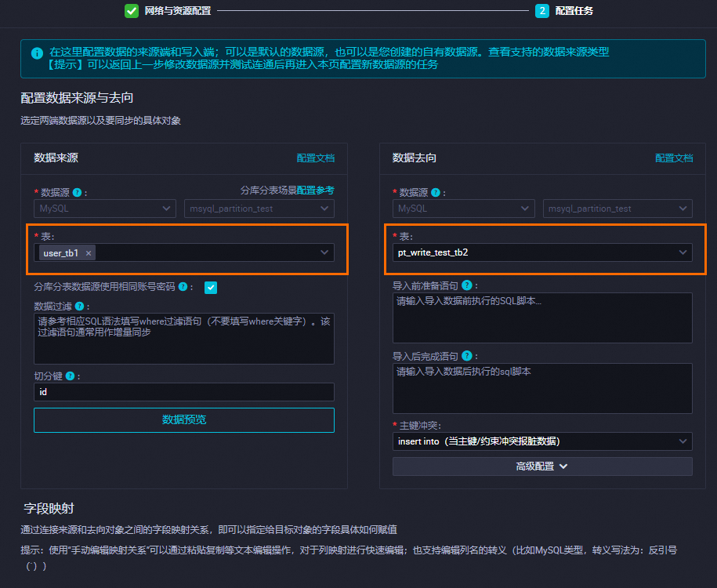Open source msyql_partition_test datasource dropdown
717x588 pixels.
click(x=259, y=209)
